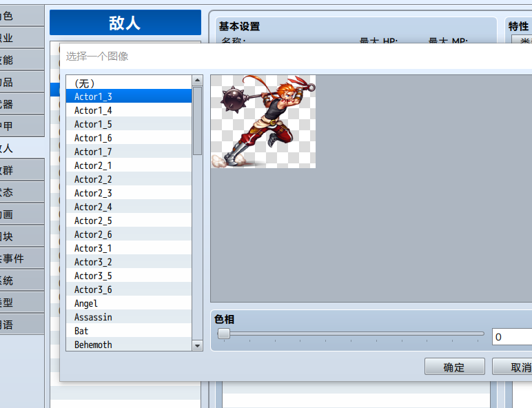The height and width of the screenshot is (408, 532).
Task: Select the Actor3_2 entry
Action: pyautogui.click(x=129, y=262)
